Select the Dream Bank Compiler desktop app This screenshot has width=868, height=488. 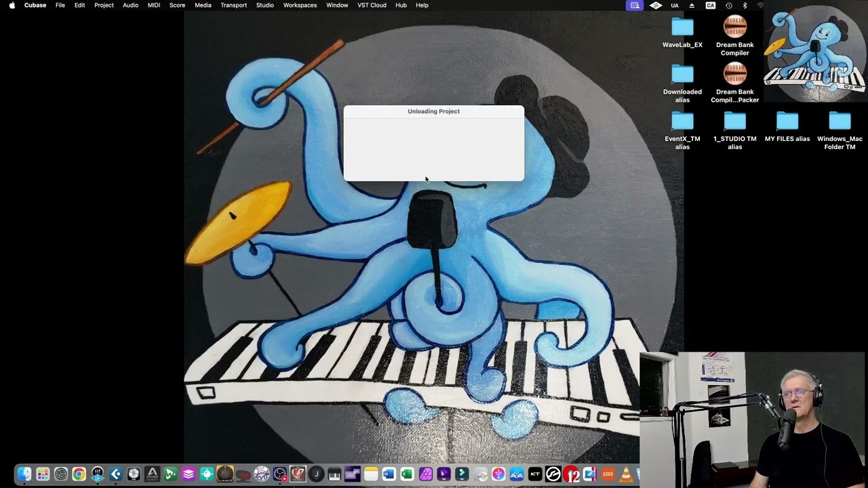[734, 36]
